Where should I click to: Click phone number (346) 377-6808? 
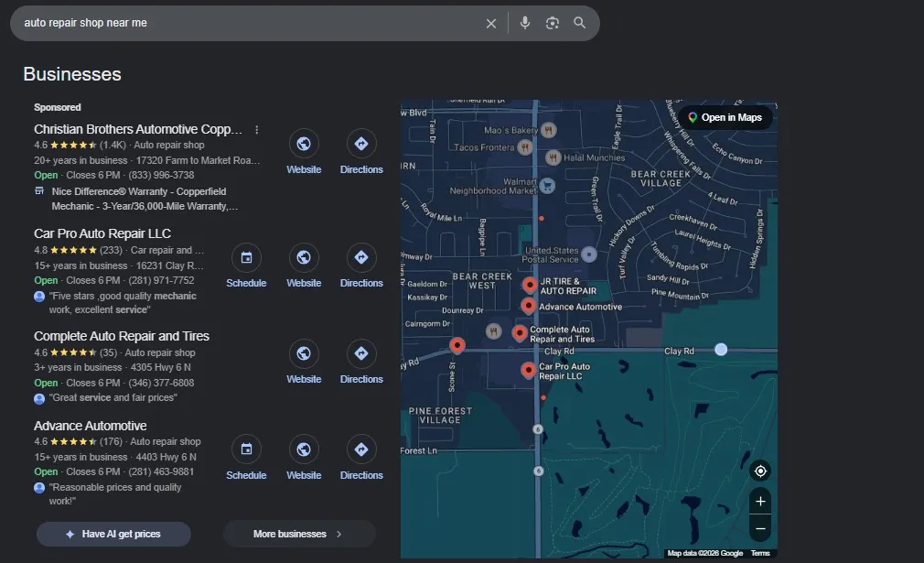coord(161,383)
